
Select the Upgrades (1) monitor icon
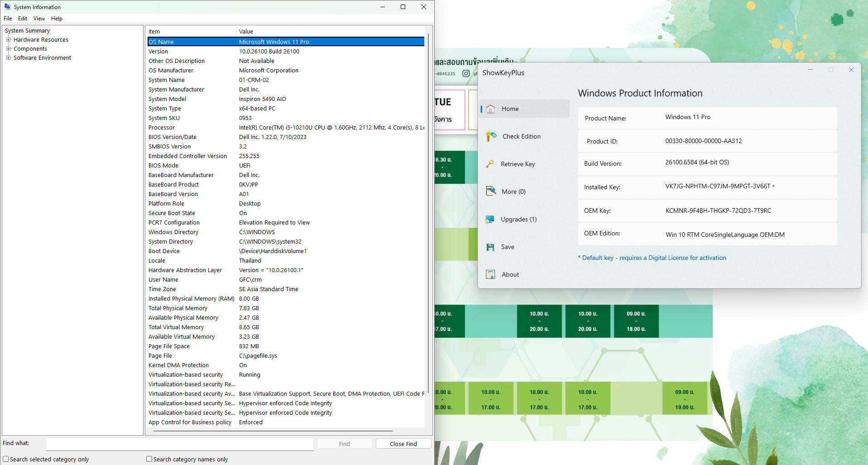tap(490, 220)
